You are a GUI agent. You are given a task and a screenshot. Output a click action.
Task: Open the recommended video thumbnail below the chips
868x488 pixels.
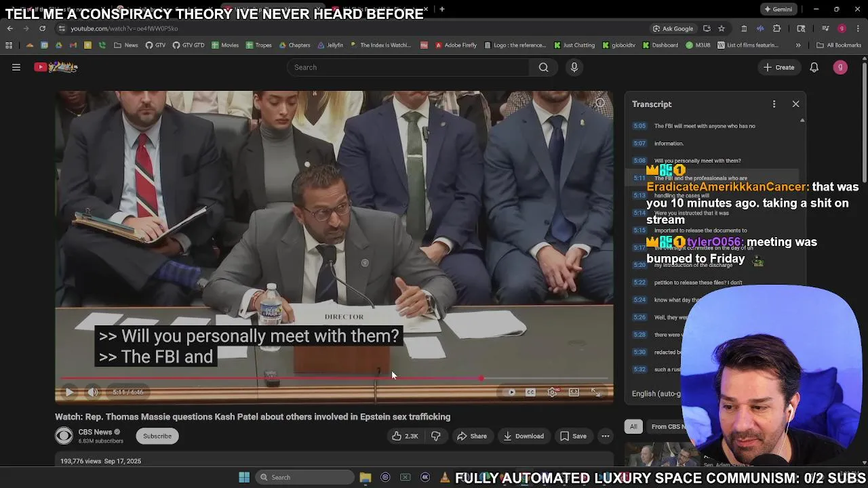[x=661, y=454]
